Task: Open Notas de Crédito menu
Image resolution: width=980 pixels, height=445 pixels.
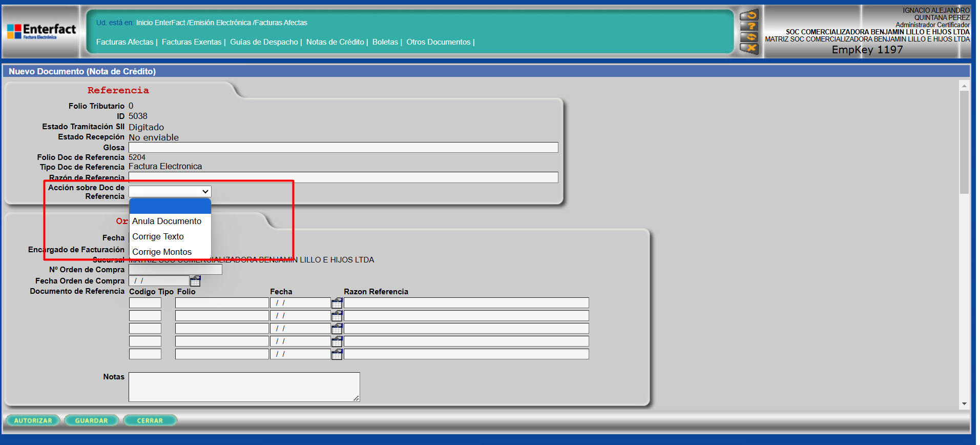Action: coord(335,42)
